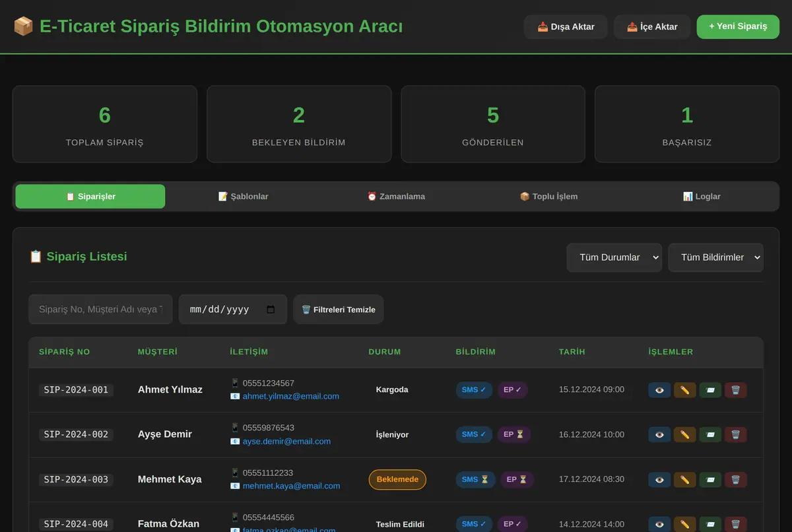Click the SMS pending badge for Mehmet Kaya
Image resolution: width=792 pixels, height=532 pixels.
pyautogui.click(x=475, y=479)
